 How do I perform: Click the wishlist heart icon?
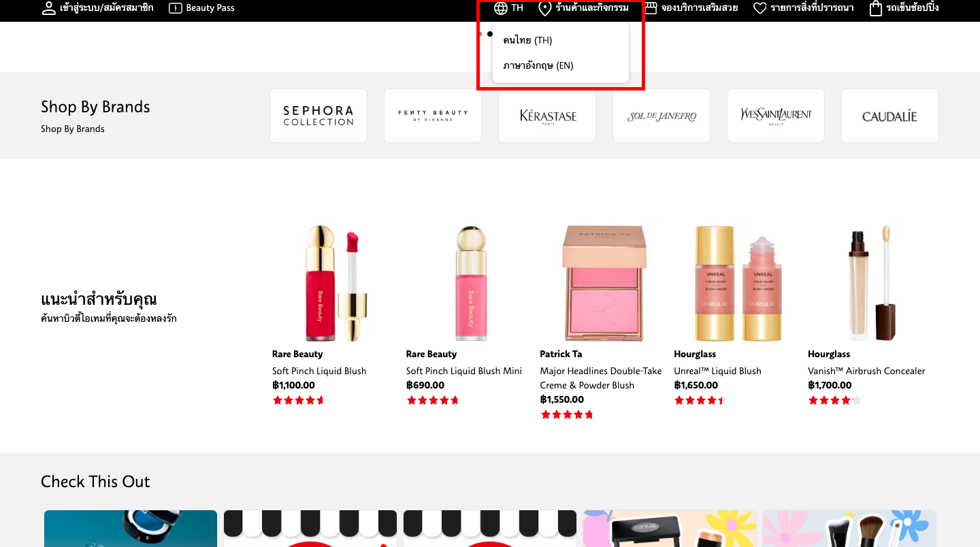[760, 8]
